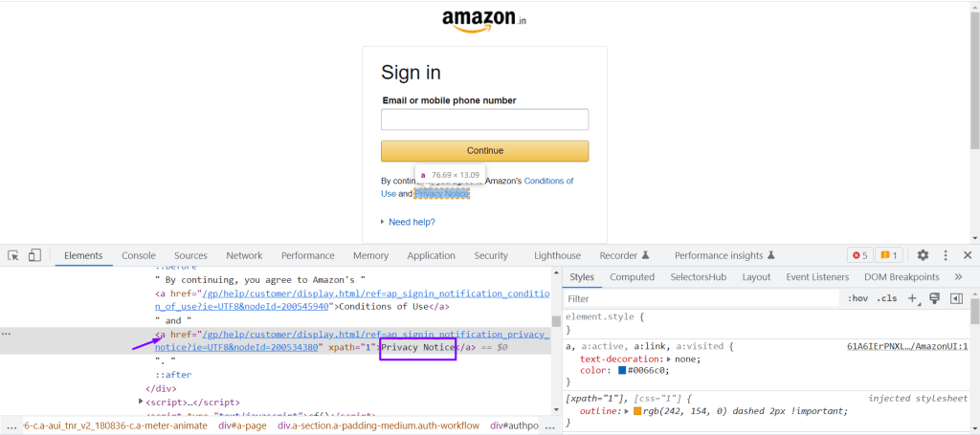Toggle the device toolbar icon

34,255
